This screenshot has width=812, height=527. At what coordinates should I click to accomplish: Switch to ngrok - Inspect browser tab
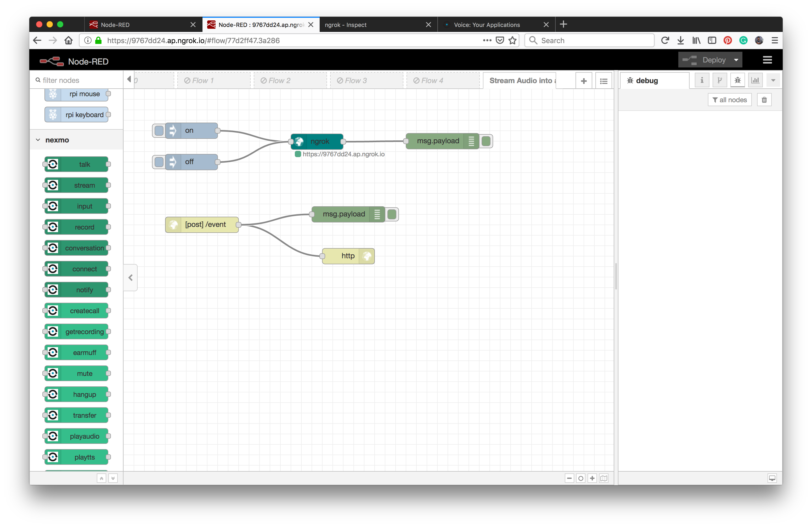tap(378, 25)
